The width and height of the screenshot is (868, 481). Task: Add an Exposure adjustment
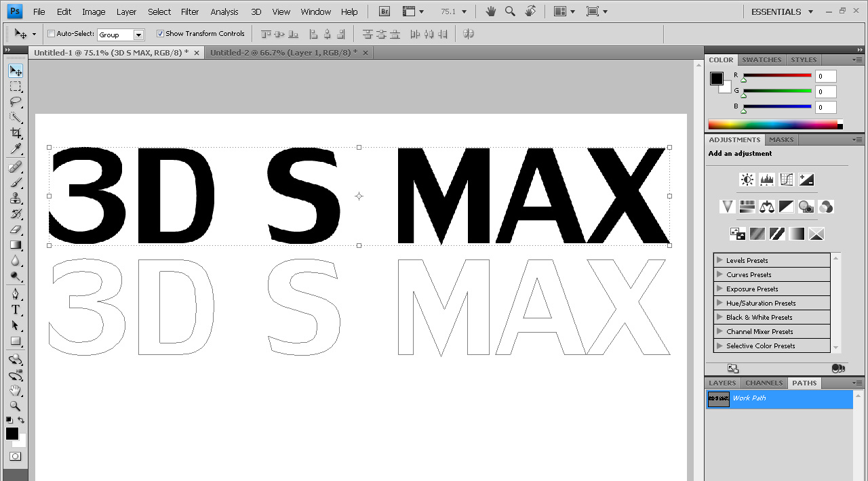pos(806,180)
